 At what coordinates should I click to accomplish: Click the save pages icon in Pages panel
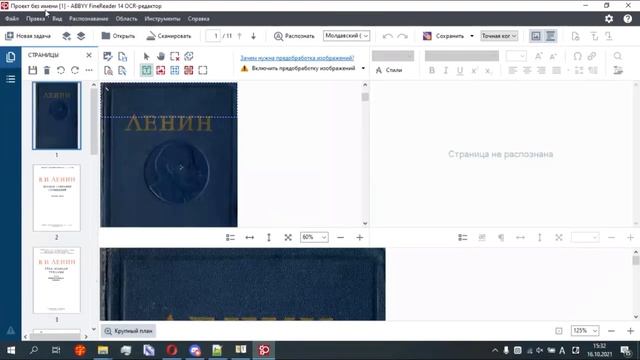(33, 70)
